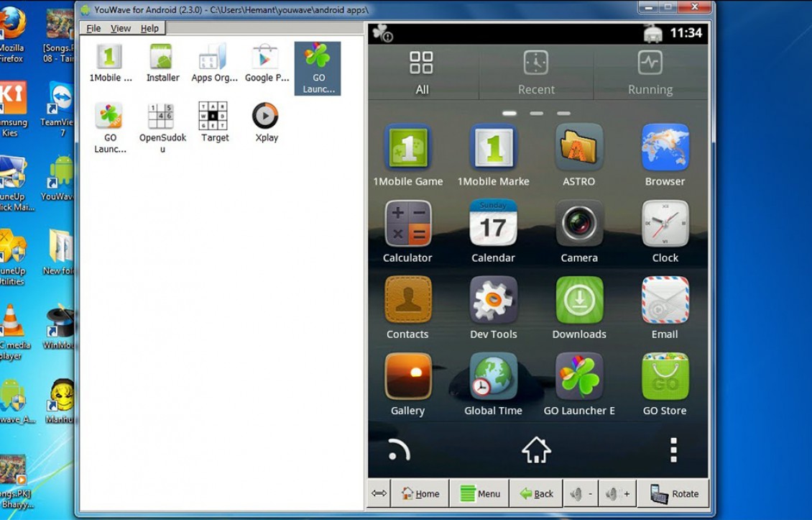Open the New folder on desktop
This screenshot has width=812, height=520.
coord(58,252)
